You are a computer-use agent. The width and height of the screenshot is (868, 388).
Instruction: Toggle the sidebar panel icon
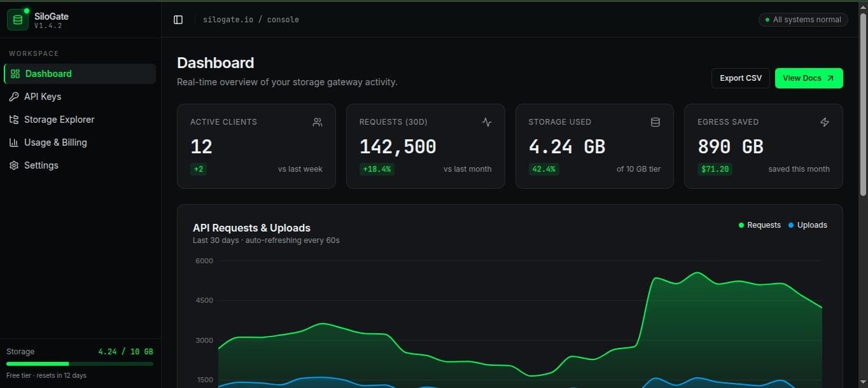[x=178, y=20]
